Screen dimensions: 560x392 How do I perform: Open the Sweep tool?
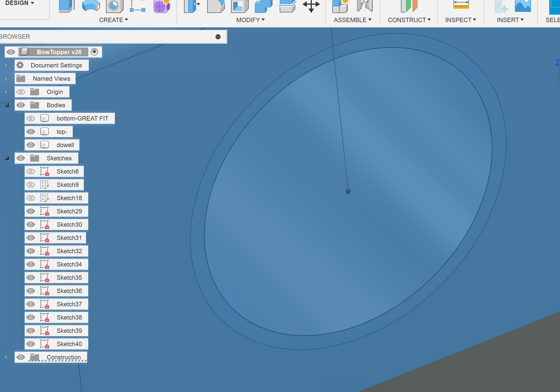tap(91, 6)
